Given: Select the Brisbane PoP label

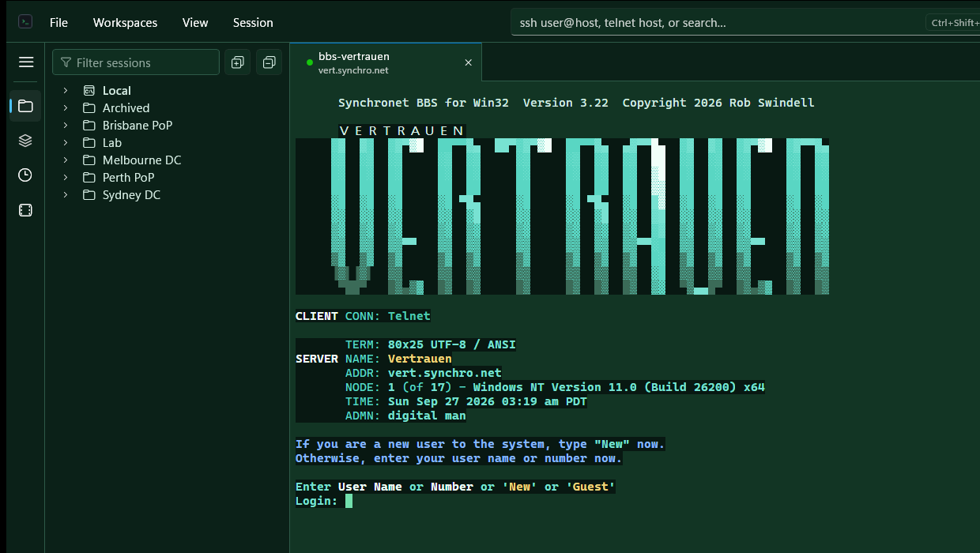Looking at the screenshot, I should [138, 126].
